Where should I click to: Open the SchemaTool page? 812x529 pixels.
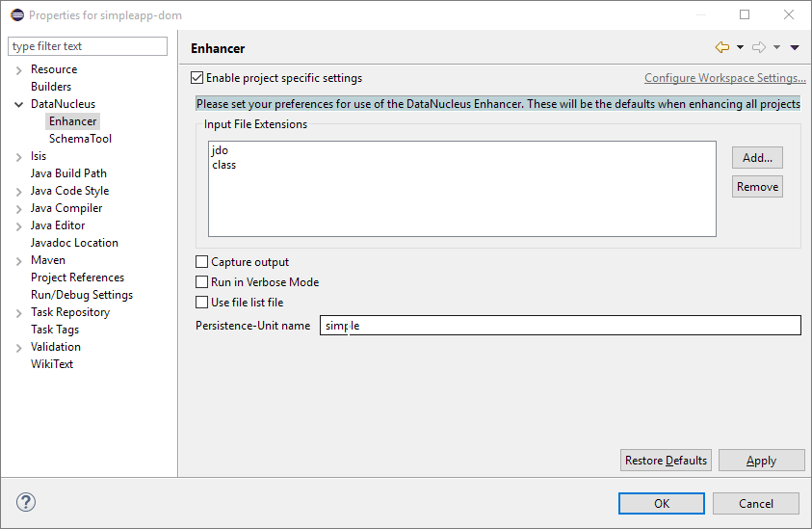80,139
